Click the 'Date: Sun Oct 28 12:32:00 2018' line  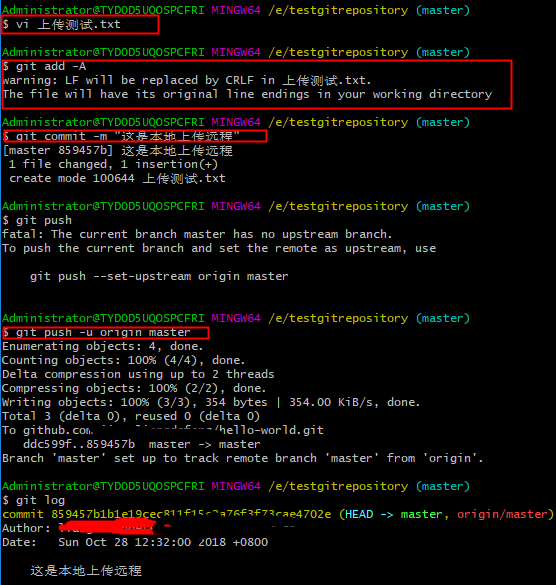(135, 542)
